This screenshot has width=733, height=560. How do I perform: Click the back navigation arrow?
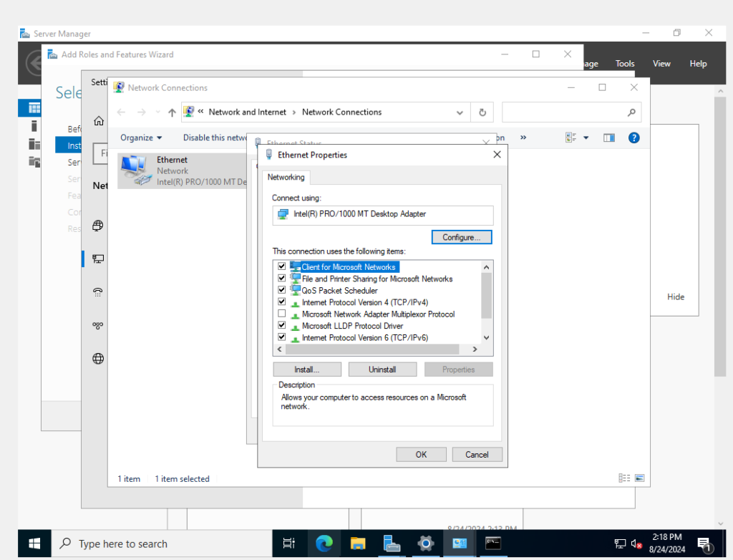[122, 112]
